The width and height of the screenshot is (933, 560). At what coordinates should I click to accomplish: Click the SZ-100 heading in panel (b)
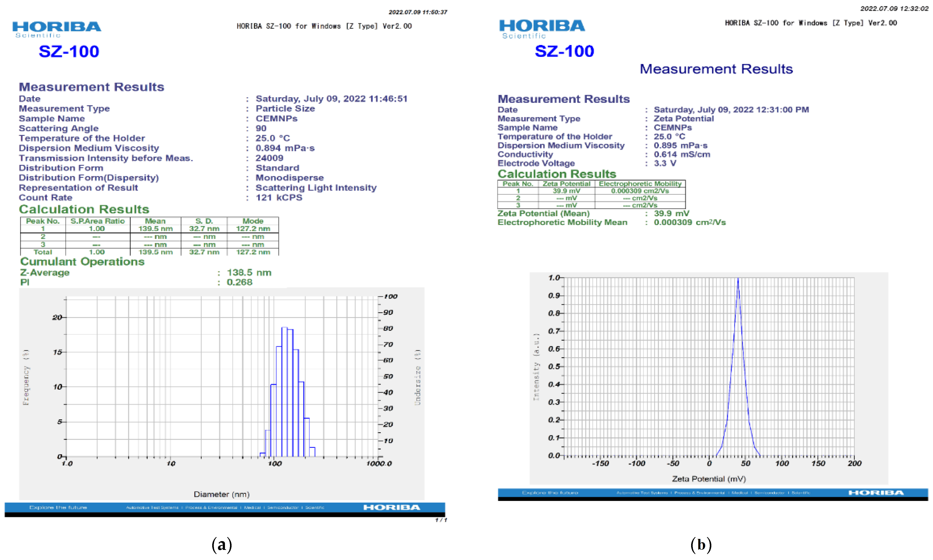564,51
